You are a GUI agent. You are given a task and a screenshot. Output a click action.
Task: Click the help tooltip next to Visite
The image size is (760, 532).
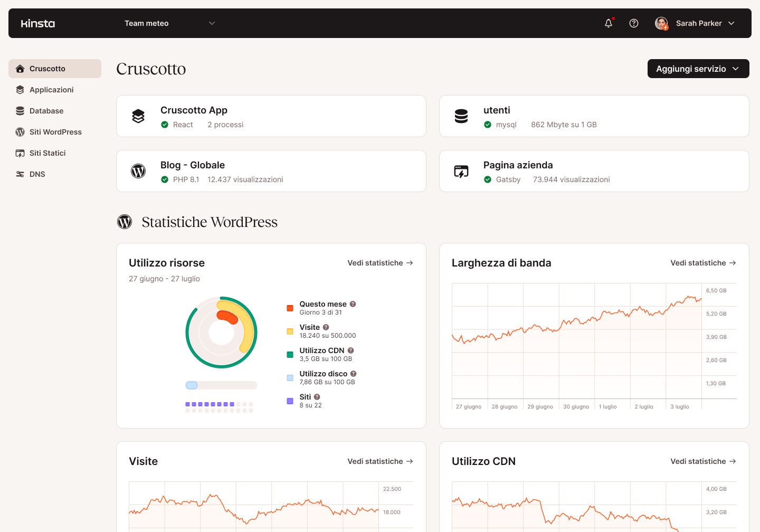pos(326,327)
